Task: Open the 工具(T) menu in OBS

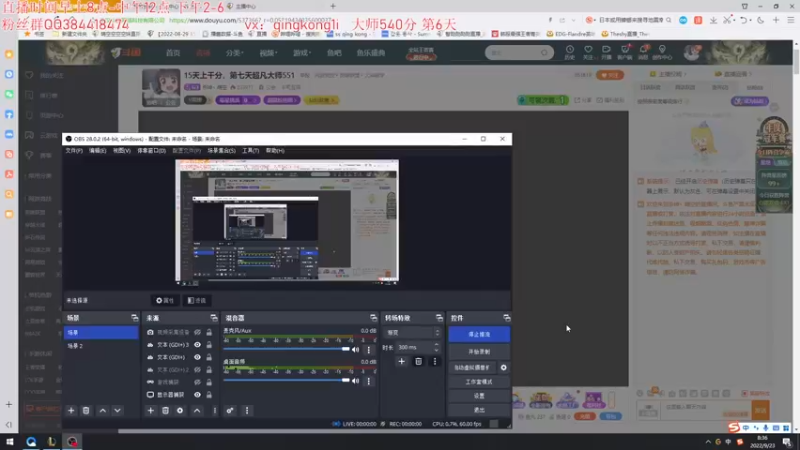Action: 251,151
